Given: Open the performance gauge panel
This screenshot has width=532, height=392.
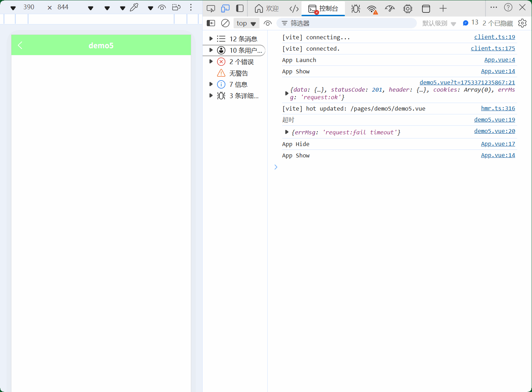Looking at the screenshot, I should (x=389, y=8).
